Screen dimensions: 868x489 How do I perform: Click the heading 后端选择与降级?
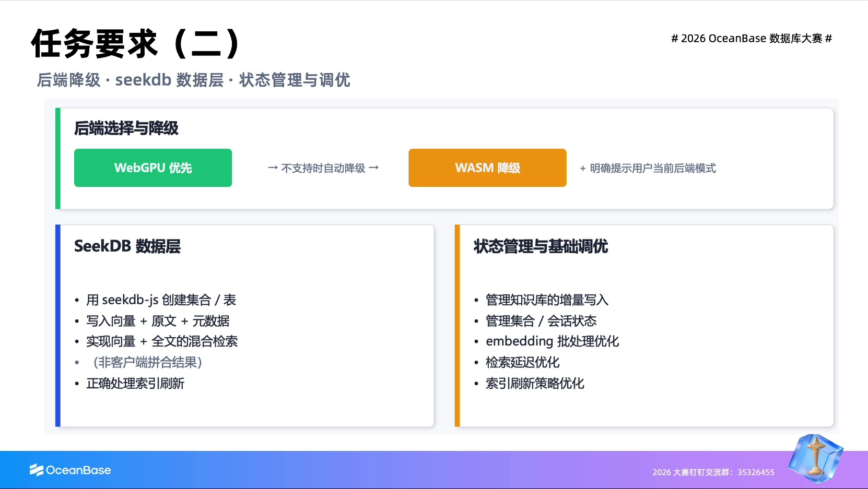click(x=126, y=128)
